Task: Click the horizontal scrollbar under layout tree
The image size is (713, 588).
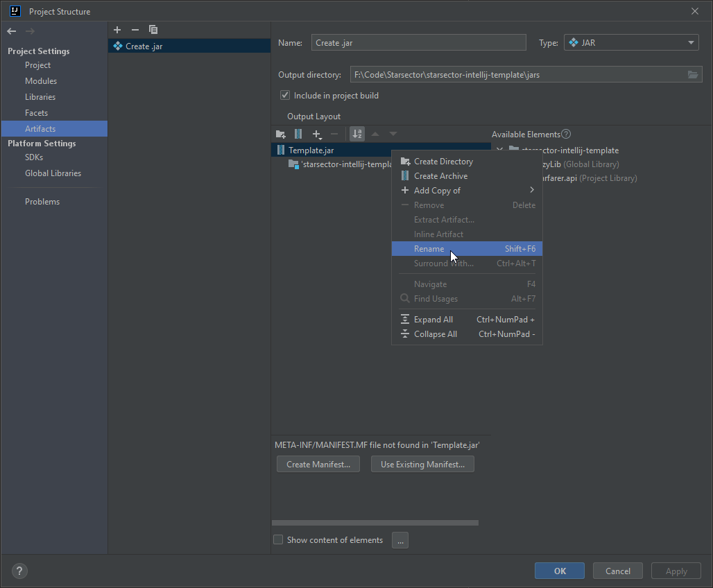Action: coord(375,523)
